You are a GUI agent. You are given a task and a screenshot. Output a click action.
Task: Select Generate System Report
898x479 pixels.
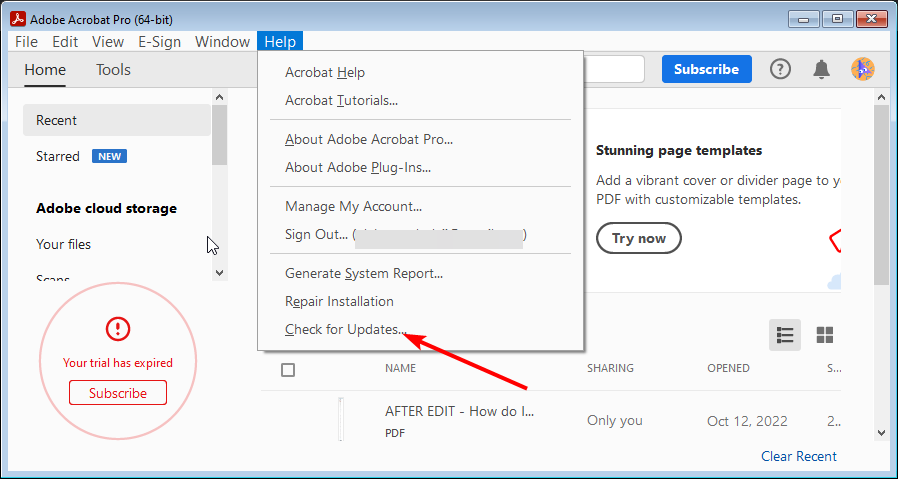pyautogui.click(x=420, y=273)
